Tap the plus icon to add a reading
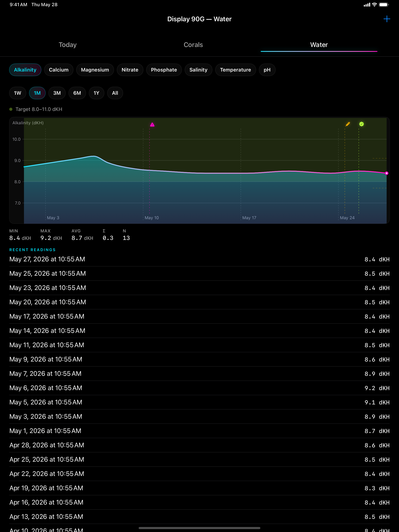399x532 pixels. (x=386, y=19)
